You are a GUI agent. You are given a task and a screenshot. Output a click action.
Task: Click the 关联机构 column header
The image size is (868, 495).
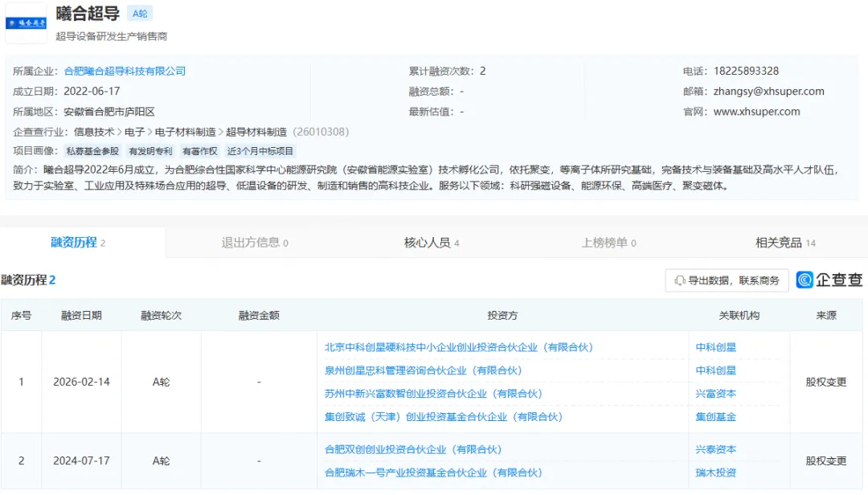pyautogui.click(x=739, y=315)
